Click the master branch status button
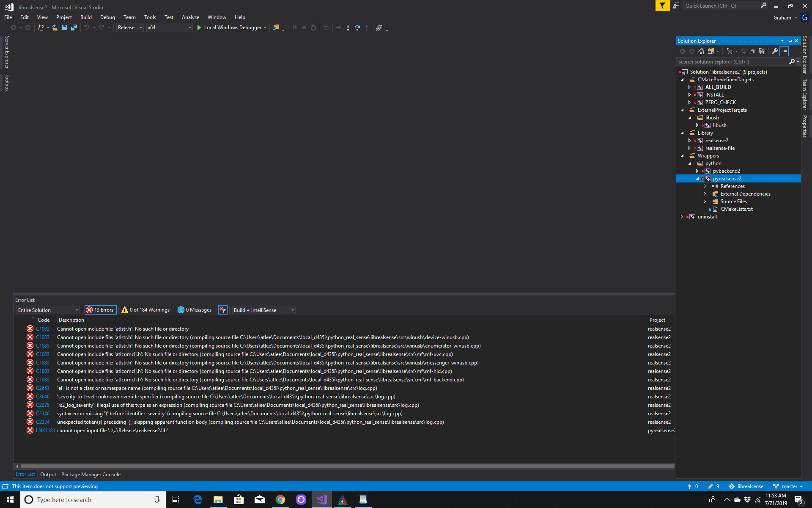Image resolution: width=812 pixels, height=508 pixels. pos(789,486)
